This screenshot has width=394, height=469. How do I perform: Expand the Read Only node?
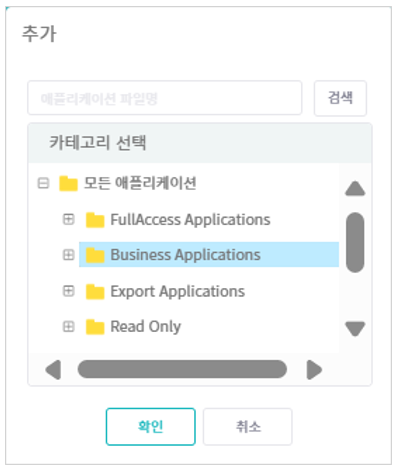click(x=69, y=326)
